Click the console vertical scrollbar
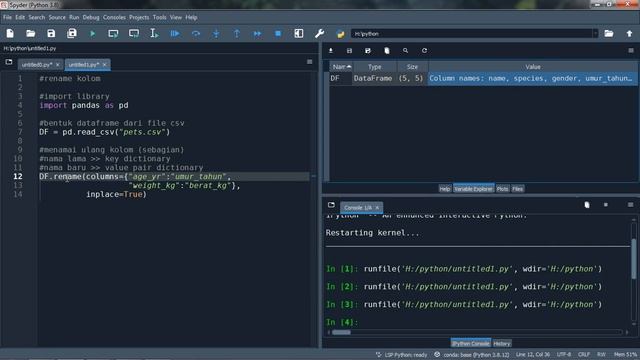 tap(633, 259)
